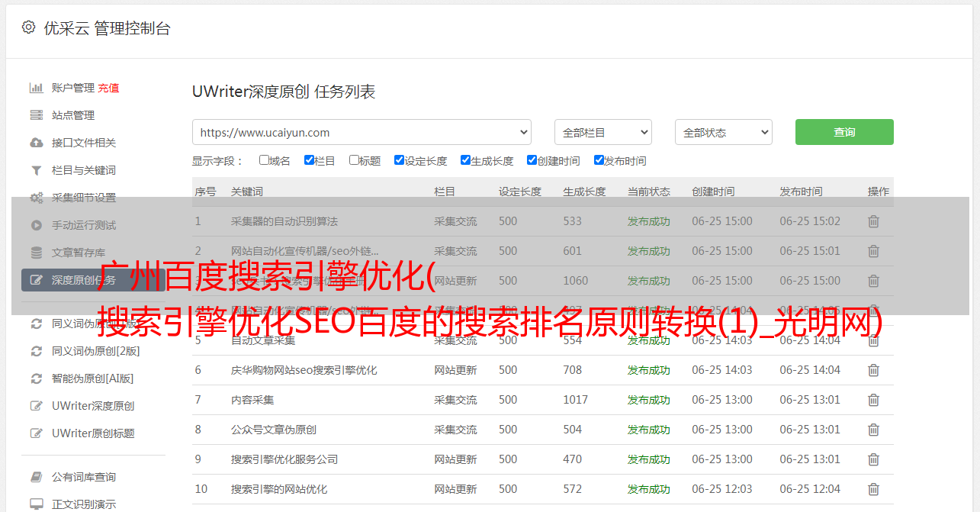Click the 公有词库查询 book icon
Image resolution: width=980 pixels, height=512 pixels.
click(36, 477)
